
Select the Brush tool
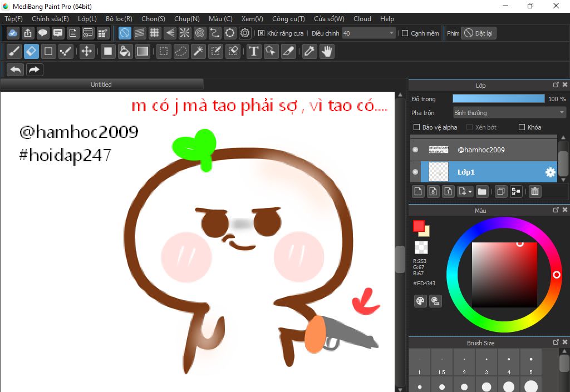14,51
